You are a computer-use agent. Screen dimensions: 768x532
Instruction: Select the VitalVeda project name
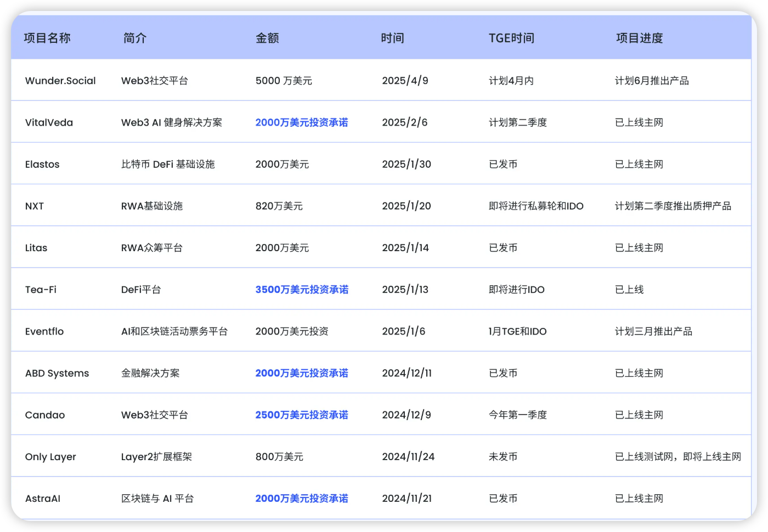pos(49,122)
